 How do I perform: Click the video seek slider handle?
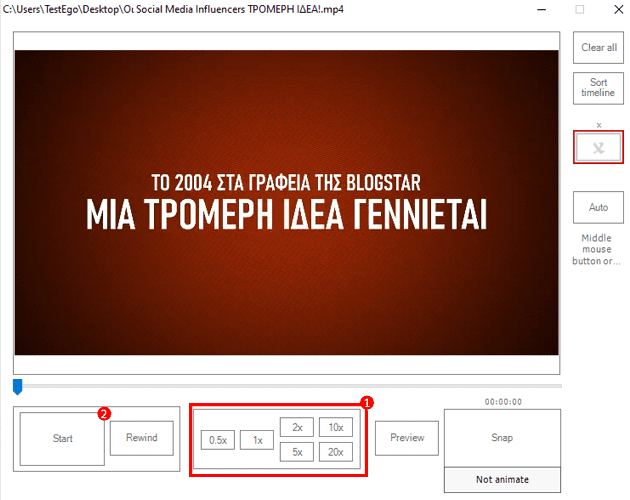18,387
